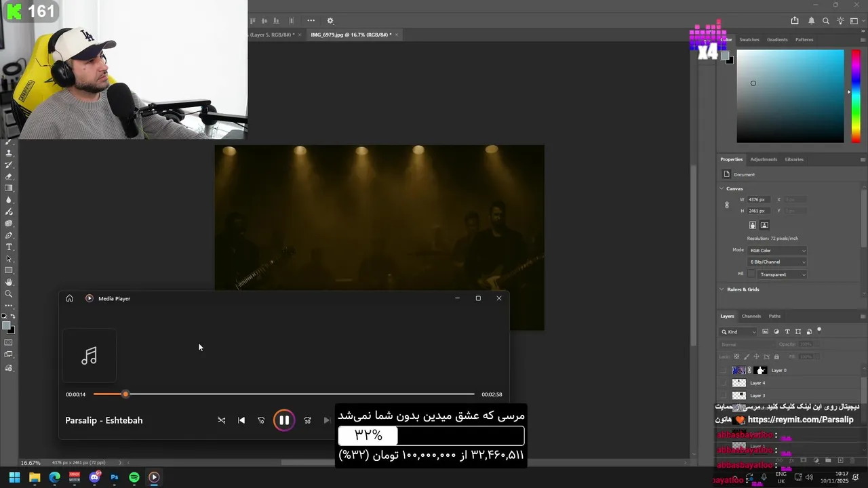Open Layers panel flyout menu
Screen dimensions: 868x488
click(x=863, y=317)
